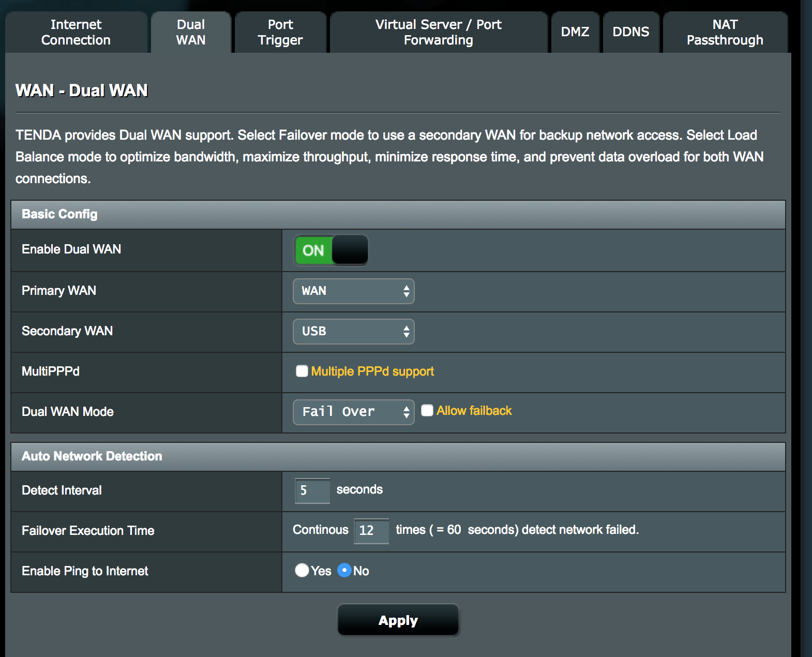812x657 pixels.
Task: Click the Allow failback label link
Action: click(474, 411)
